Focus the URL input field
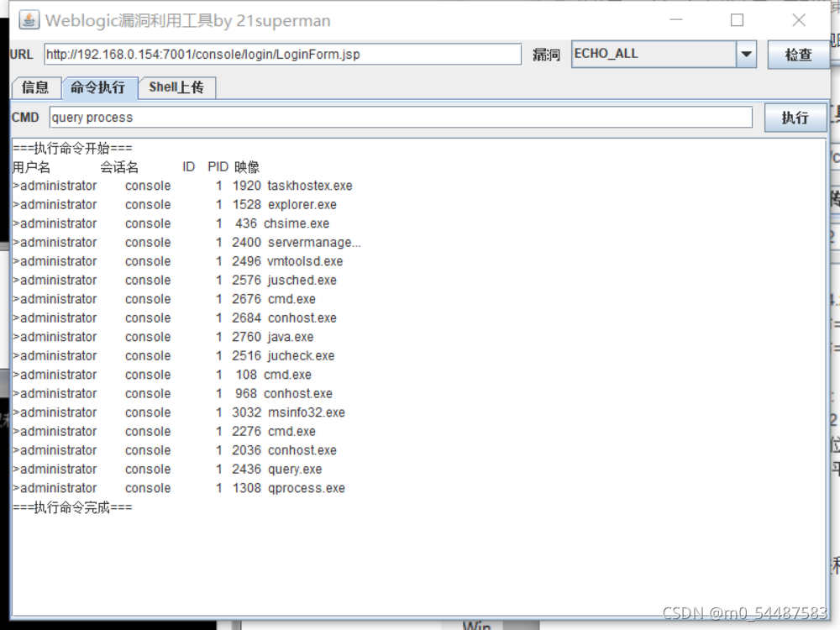The width and height of the screenshot is (840, 630). (282, 54)
